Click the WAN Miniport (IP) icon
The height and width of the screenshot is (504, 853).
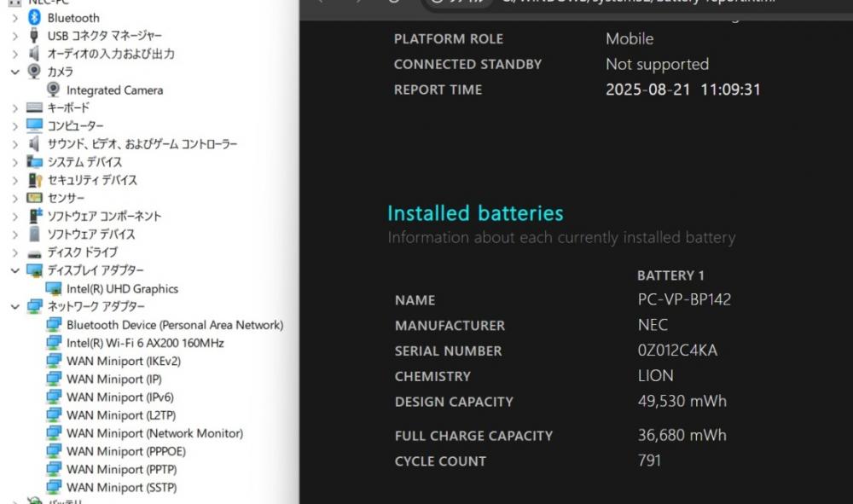click(x=53, y=379)
